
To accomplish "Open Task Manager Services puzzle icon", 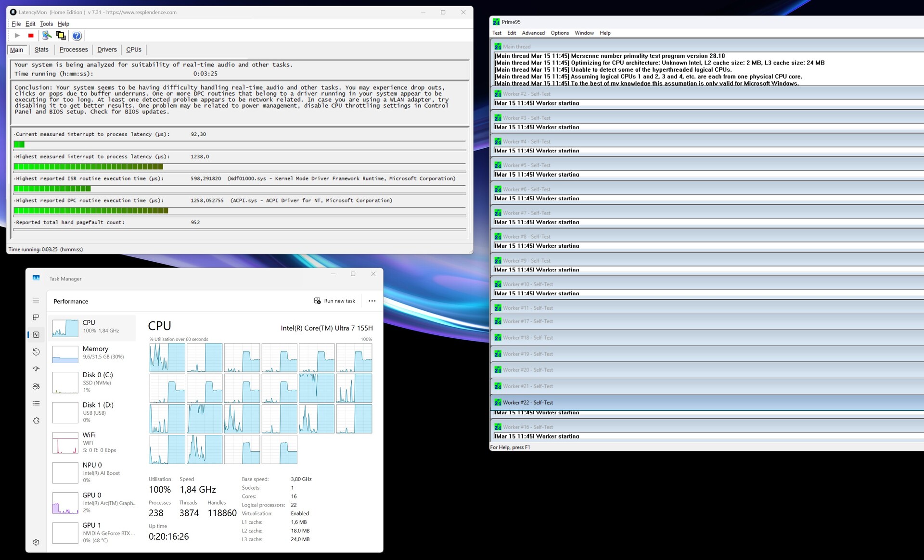I will click(36, 421).
